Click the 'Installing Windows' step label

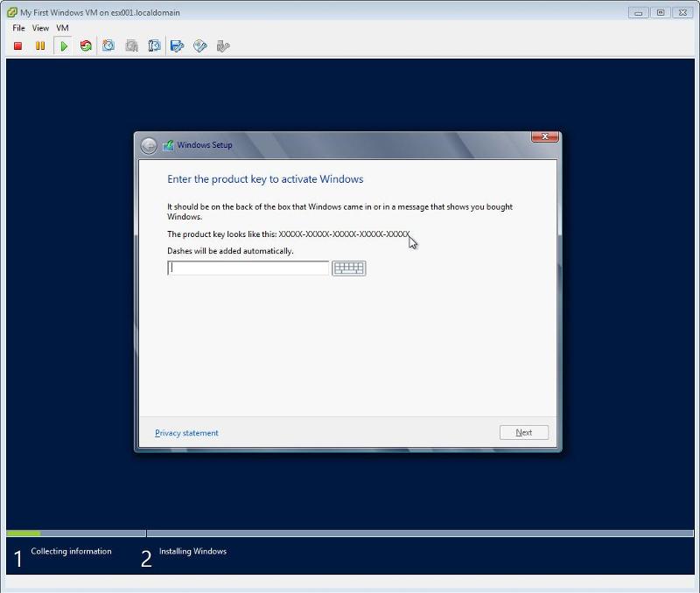tap(192, 551)
